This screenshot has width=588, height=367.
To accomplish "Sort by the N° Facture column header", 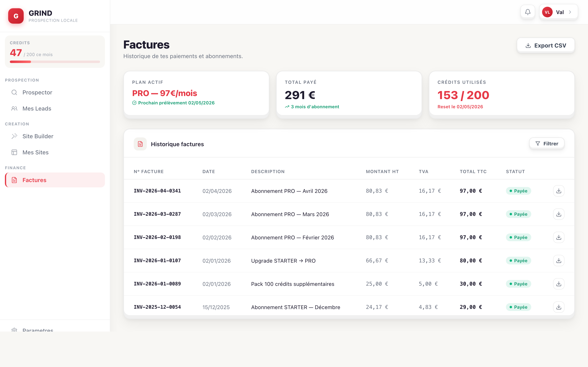I will [148, 171].
